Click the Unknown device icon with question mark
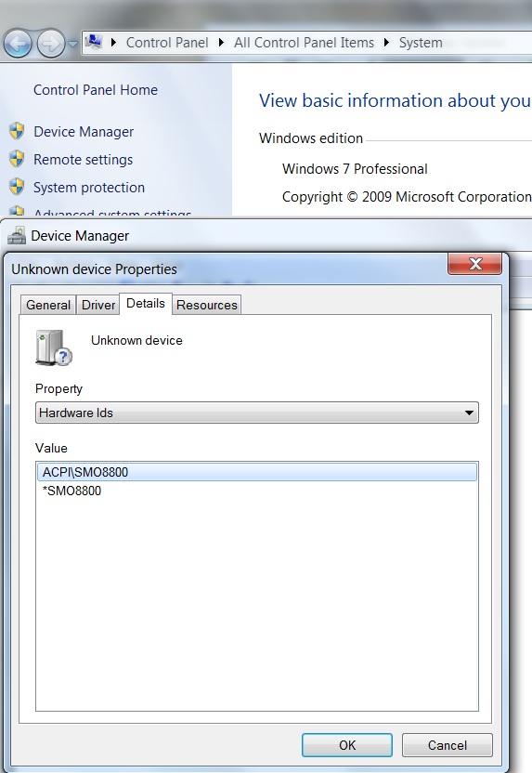The image size is (532, 773). (x=53, y=347)
